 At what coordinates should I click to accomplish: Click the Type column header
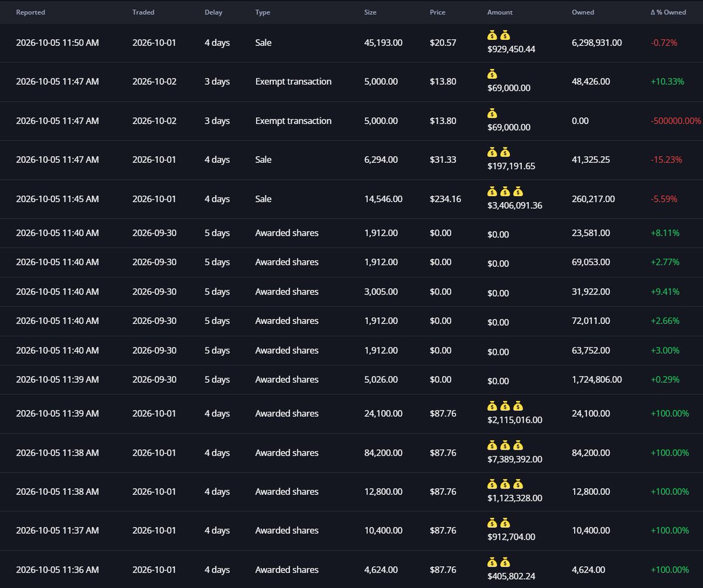(x=262, y=12)
